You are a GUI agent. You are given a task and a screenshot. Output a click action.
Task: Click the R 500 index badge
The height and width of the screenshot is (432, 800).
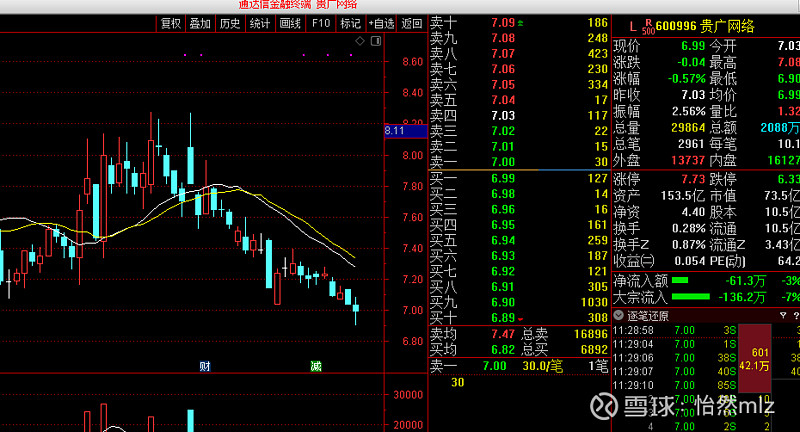648,23
